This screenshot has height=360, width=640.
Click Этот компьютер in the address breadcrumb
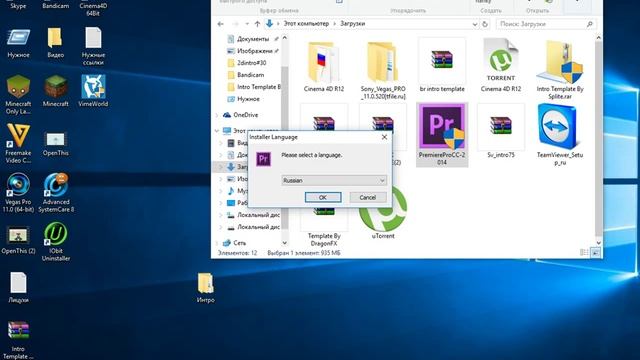[306, 24]
